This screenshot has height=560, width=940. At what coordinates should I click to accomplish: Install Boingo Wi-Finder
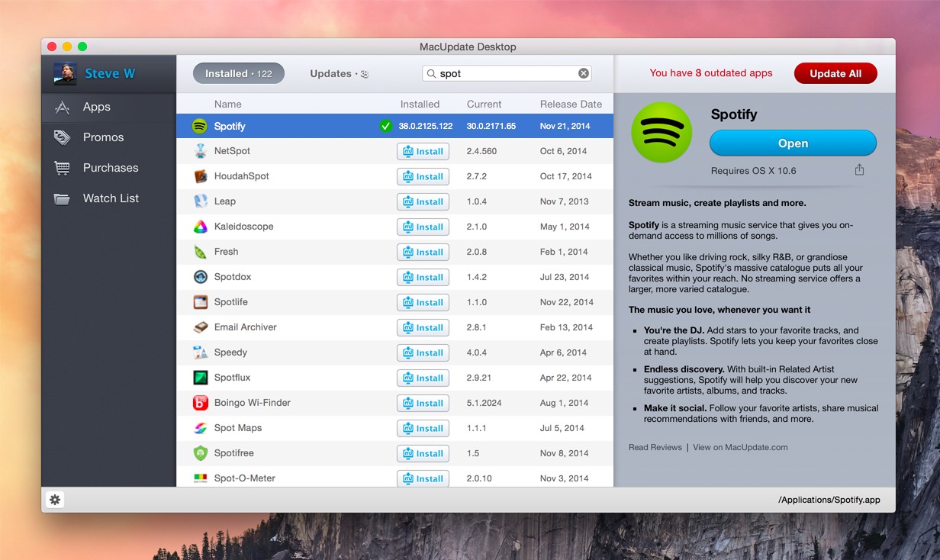(x=423, y=403)
